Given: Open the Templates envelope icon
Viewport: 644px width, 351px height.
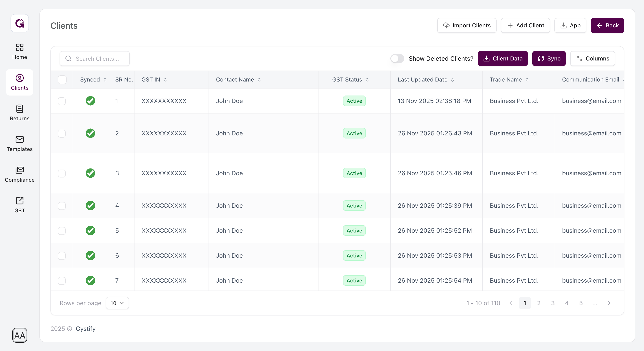Looking at the screenshot, I should [x=19, y=140].
